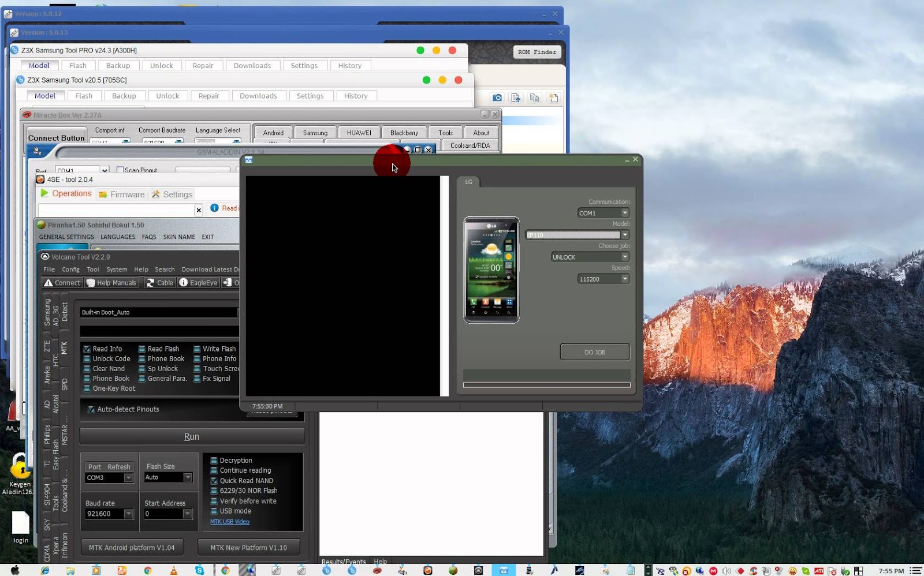
Task: Click the X clear button in 4SE tool
Action: point(199,210)
